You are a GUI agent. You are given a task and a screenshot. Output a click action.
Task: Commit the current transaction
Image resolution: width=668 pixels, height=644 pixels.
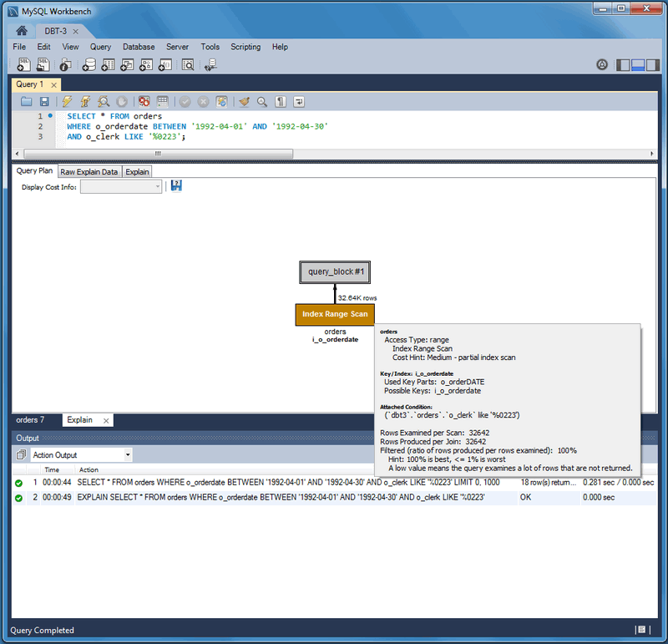185,101
